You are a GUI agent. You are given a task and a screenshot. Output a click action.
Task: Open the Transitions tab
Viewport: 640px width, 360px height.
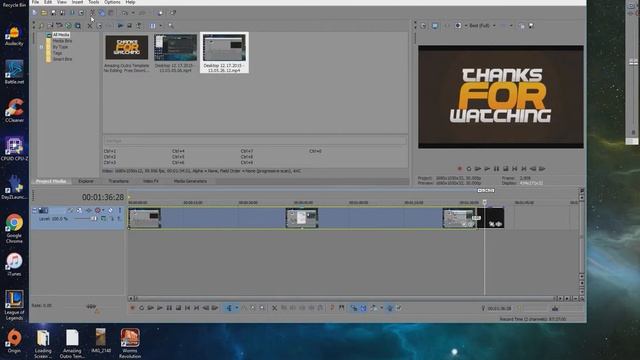(x=119, y=181)
